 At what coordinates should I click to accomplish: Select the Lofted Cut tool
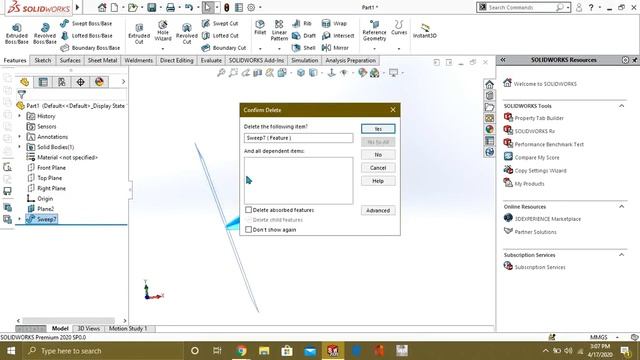point(220,36)
